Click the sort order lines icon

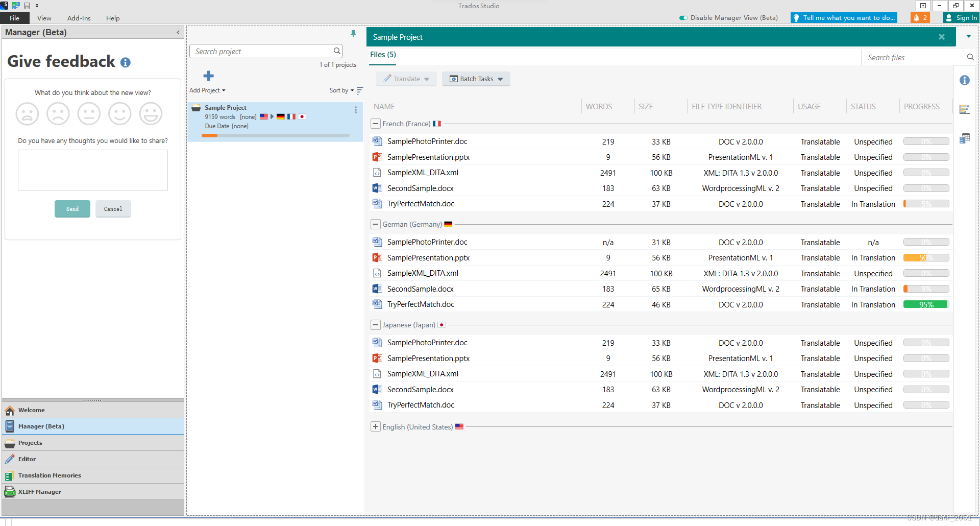pos(360,90)
